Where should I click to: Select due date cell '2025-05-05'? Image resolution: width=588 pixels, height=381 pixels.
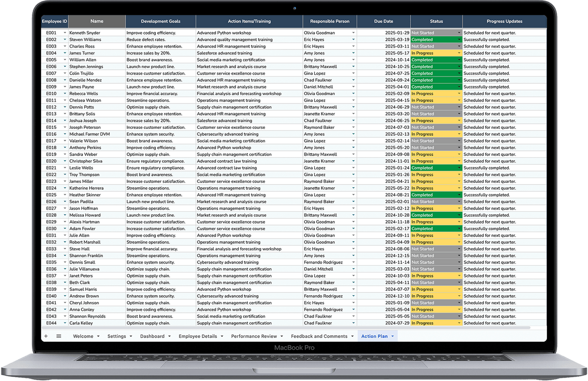(x=384, y=316)
